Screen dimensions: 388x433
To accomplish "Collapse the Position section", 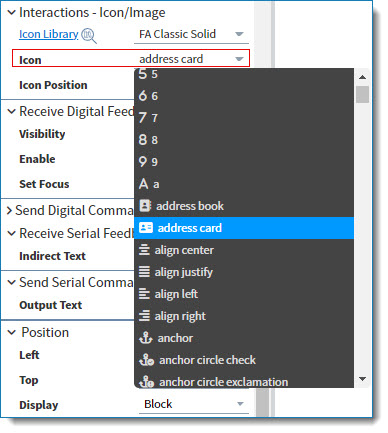I will point(12,332).
